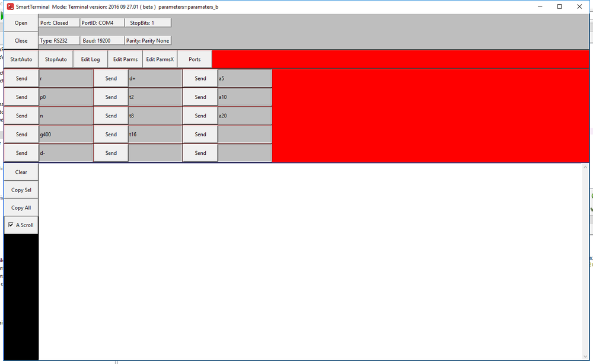Send the "r" command
Screen dimensions: 593x364
pyautogui.click(x=21, y=78)
